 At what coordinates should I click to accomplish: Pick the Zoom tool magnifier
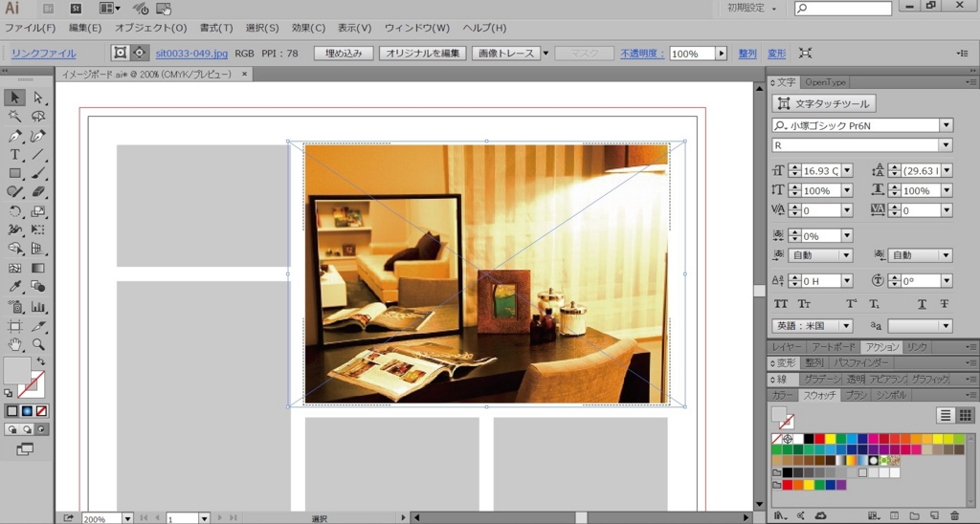pos(38,344)
